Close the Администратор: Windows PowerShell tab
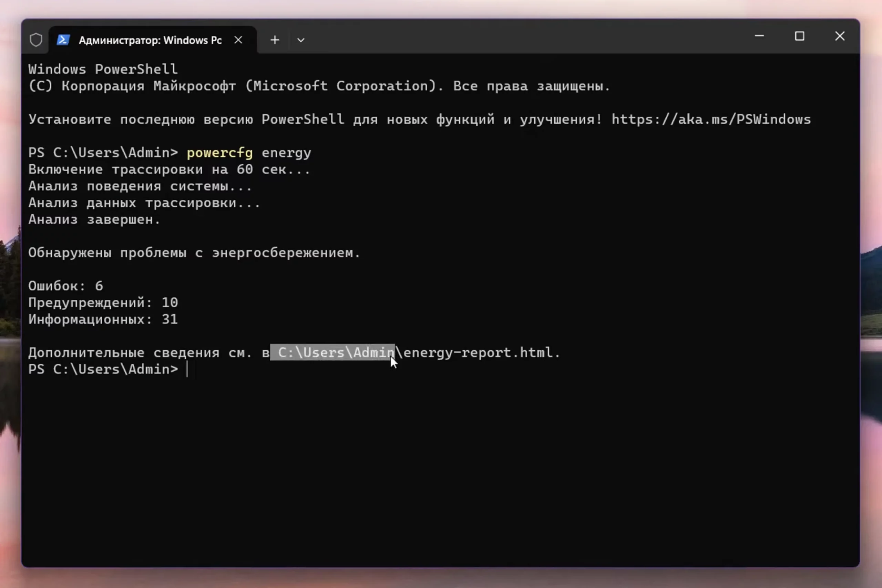882x588 pixels. pyautogui.click(x=238, y=40)
